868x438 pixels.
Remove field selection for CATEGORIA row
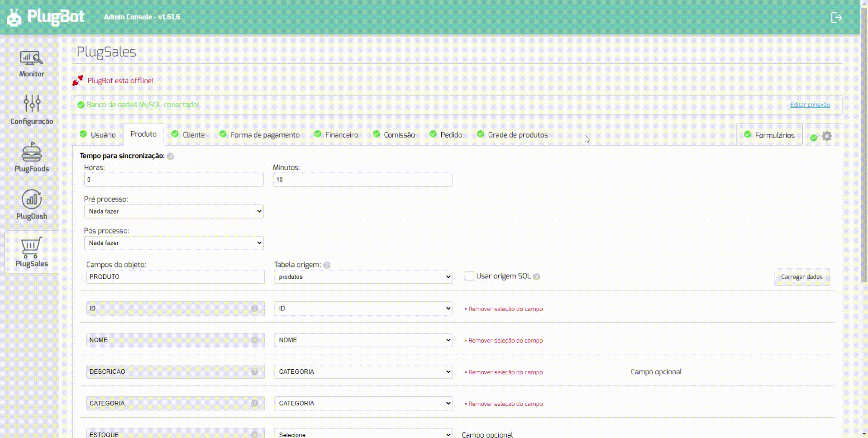click(504, 404)
